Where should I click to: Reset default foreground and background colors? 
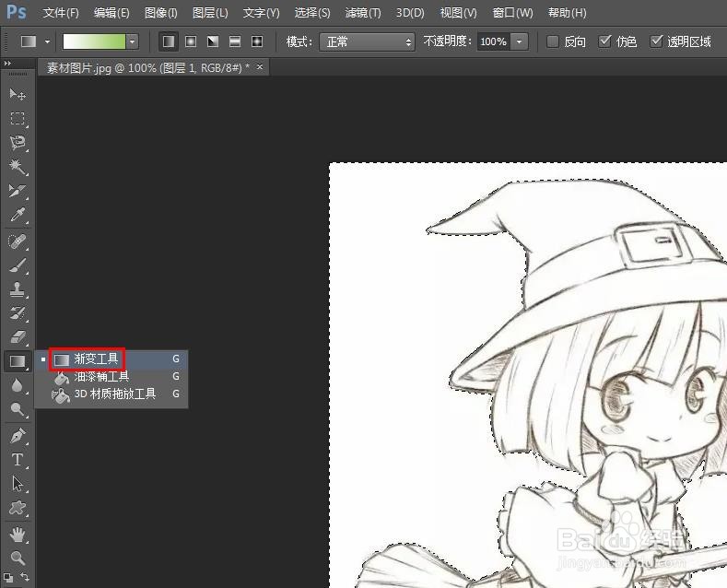[8, 578]
